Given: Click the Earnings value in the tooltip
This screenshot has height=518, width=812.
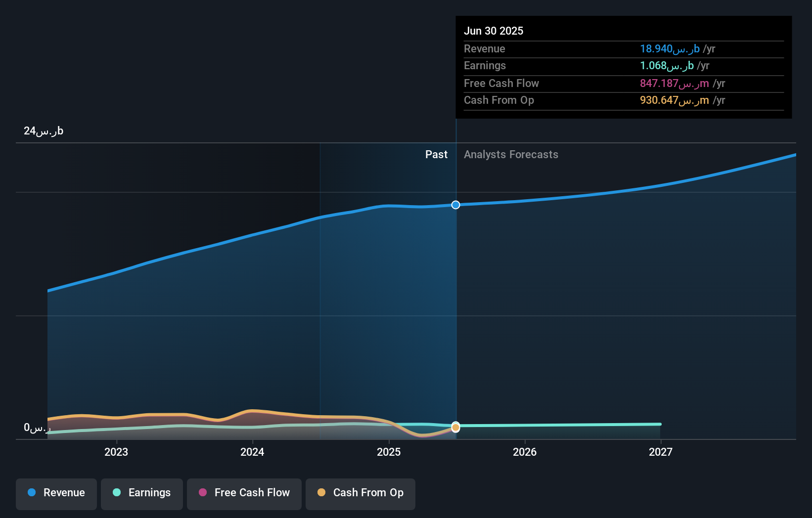Looking at the screenshot, I should [x=667, y=66].
